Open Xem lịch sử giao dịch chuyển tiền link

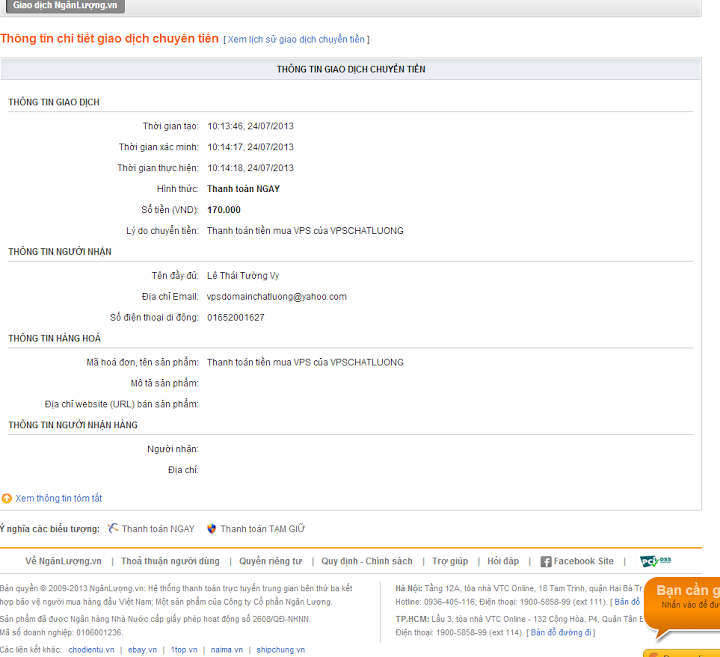click(296, 39)
